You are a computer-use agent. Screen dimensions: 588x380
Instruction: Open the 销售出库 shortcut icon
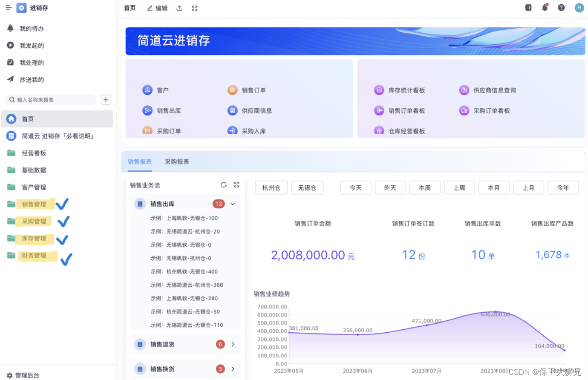coord(147,110)
